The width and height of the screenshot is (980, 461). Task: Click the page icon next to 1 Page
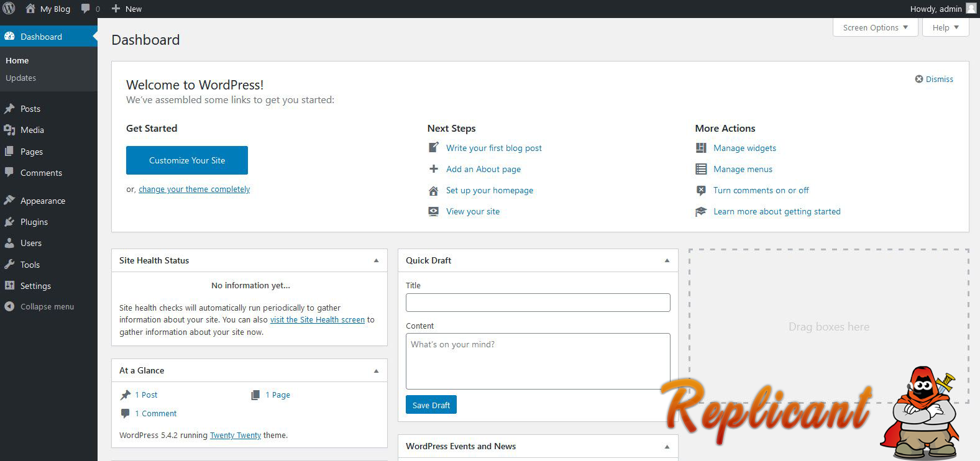coord(255,395)
